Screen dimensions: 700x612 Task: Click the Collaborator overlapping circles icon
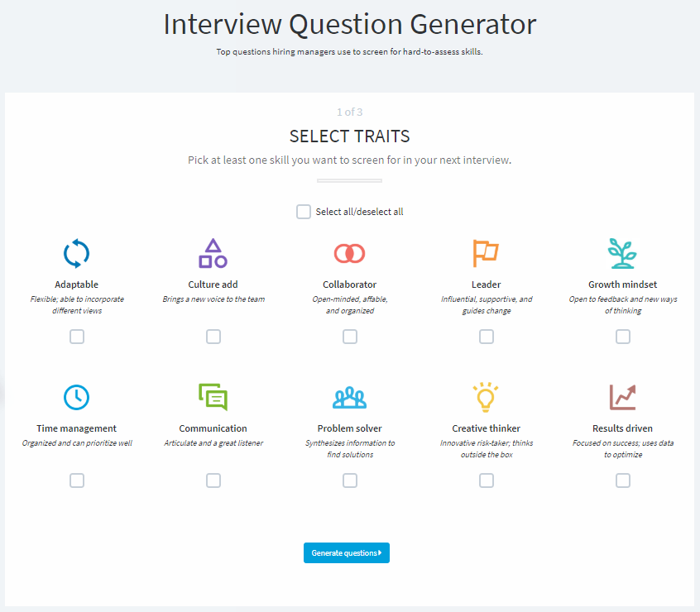tap(349, 253)
